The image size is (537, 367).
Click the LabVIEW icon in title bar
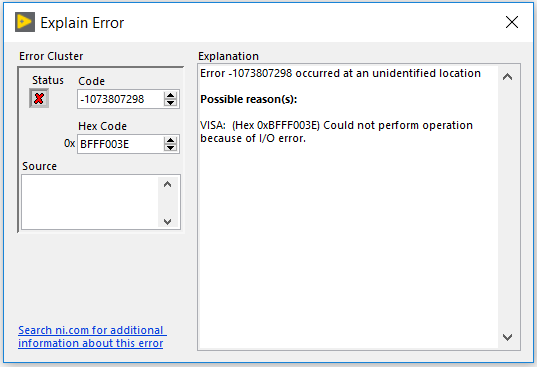[25, 22]
